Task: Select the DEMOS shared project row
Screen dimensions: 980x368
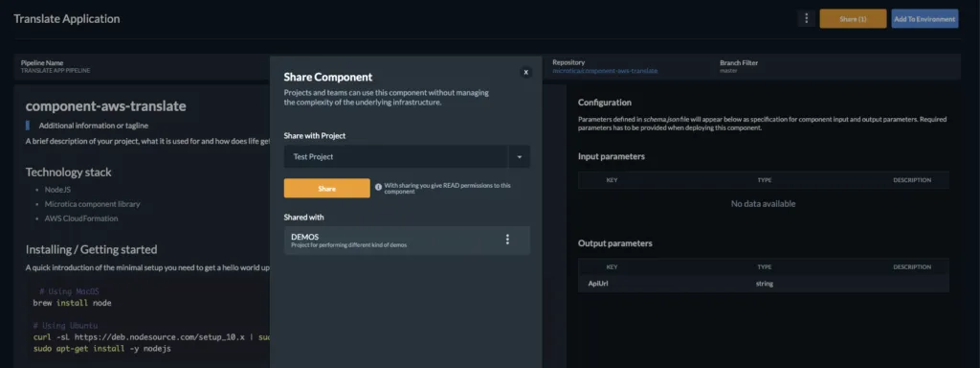Action: pos(407,241)
